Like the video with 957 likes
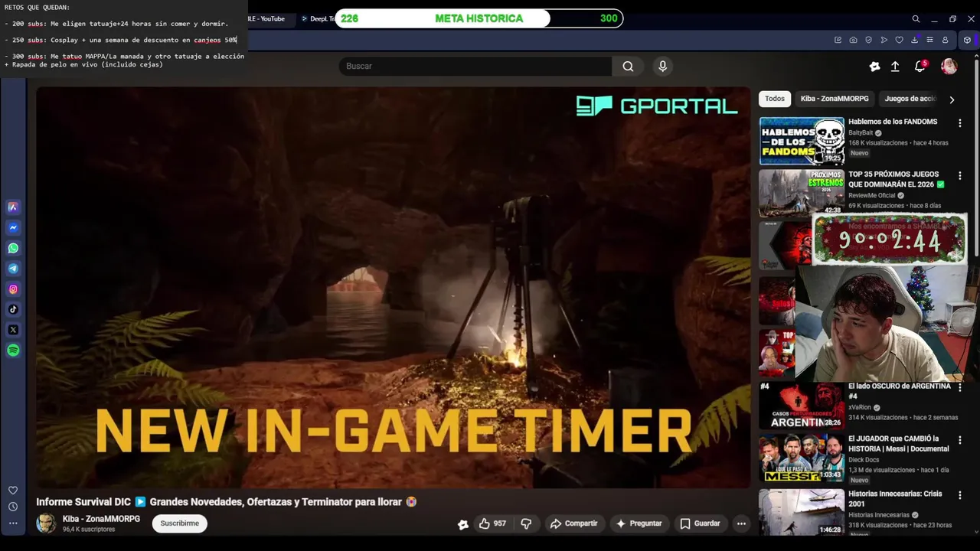The height and width of the screenshot is (551, 980). click(x=492, y=523)
